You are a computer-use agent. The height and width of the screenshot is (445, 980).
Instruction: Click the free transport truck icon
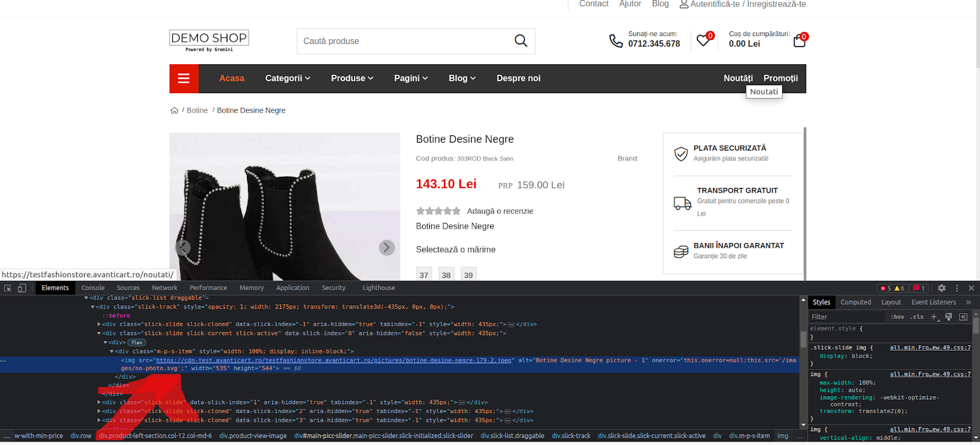(682, 203)
